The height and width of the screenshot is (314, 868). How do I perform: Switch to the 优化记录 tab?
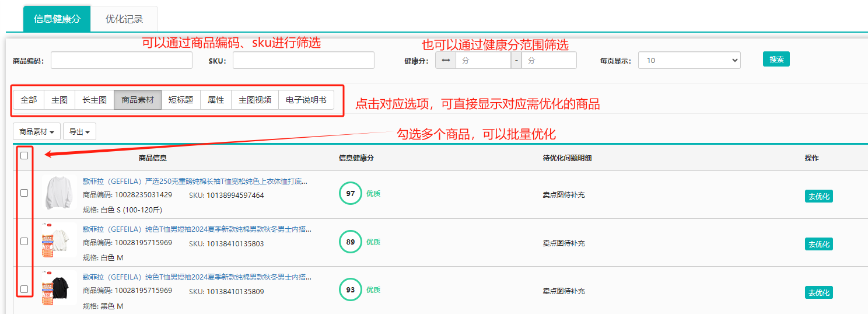pos(124,19)
